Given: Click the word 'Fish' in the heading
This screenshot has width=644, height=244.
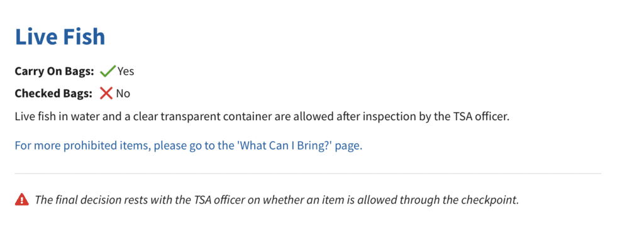Looking at the screenshot, I should pos(84,36).
